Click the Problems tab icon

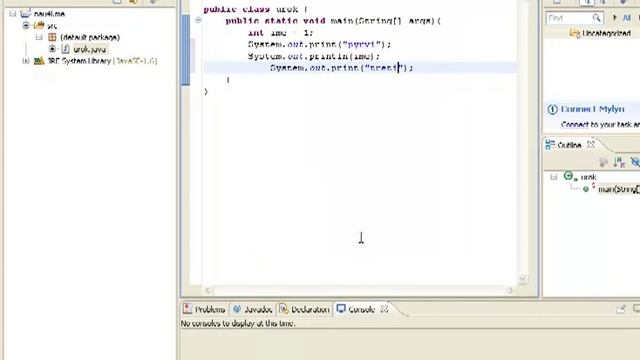click(x=187, y=309)
